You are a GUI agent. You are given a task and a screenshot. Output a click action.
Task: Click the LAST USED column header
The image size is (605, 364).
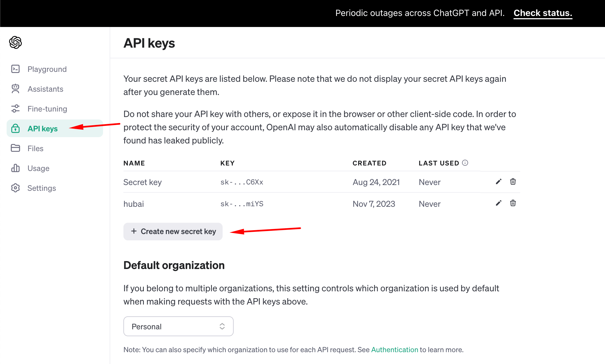click(x=439, y=163)
